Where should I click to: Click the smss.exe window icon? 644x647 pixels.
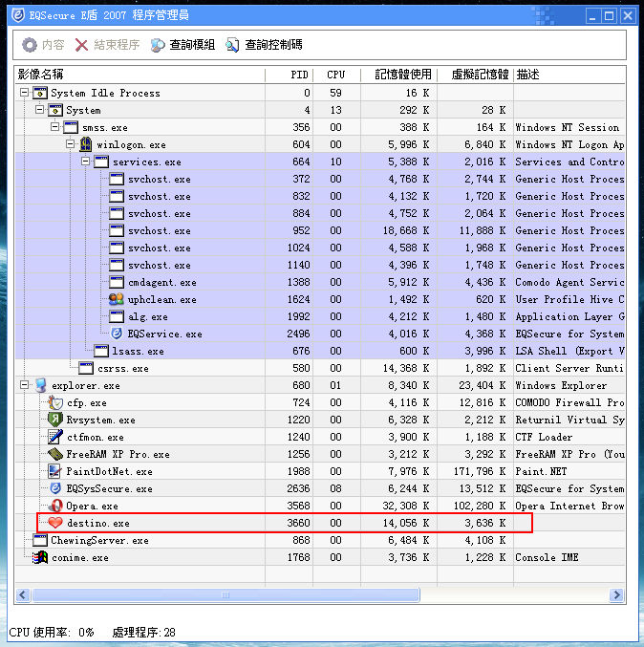(71, 127)
